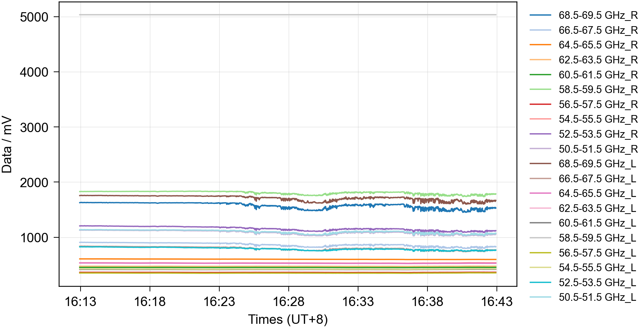Click the 68.5-69.5 GHz_L brown legend swatch

click(x=540, y=164)
